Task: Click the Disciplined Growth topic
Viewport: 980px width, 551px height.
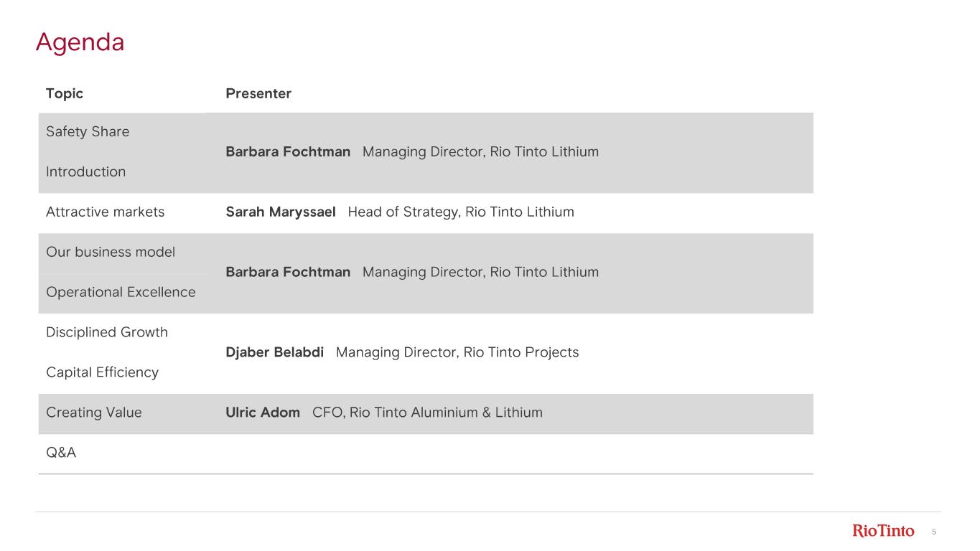Action: 107,333
